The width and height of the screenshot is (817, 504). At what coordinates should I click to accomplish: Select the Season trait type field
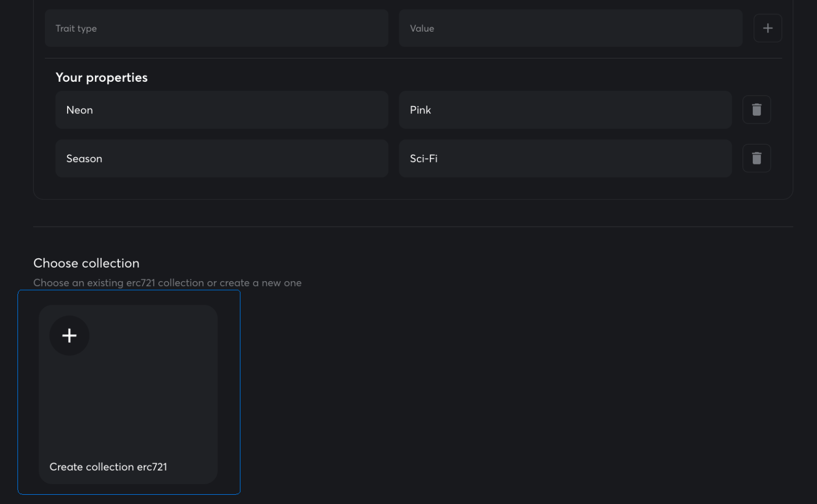222,159
